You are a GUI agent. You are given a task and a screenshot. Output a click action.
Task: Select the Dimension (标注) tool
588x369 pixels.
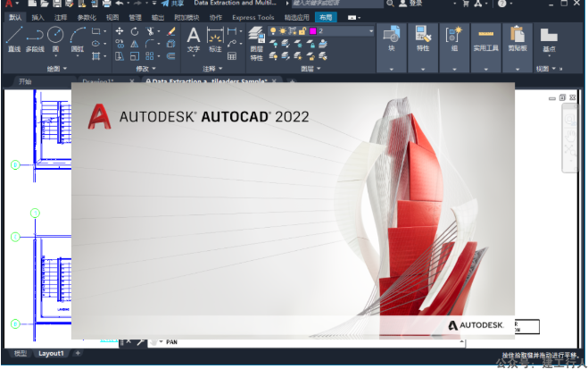pos(215,39)
